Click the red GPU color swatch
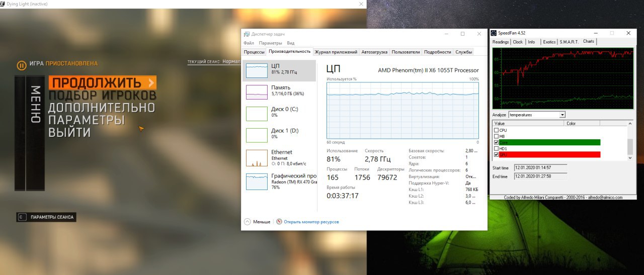 550,154
